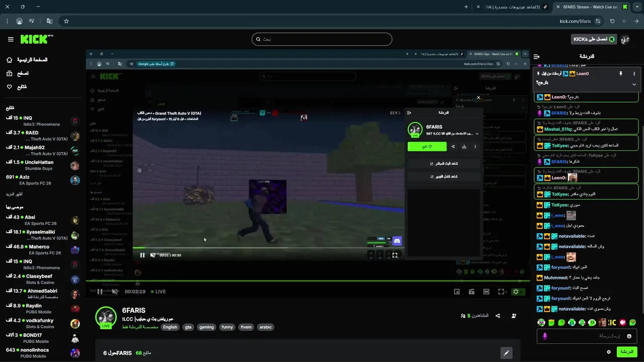
Task: Open pinned message three-dot options
Action: (x=634, y=73)
